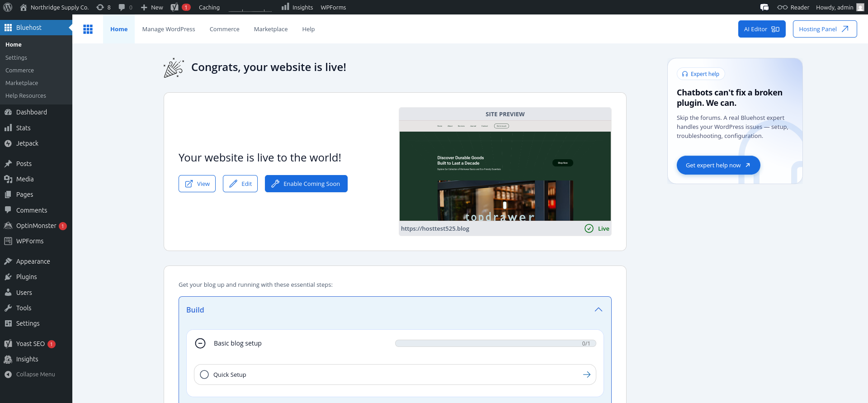Screen dimensions: 868x403
Task: Click the Live status indicator
Action: 597,228
